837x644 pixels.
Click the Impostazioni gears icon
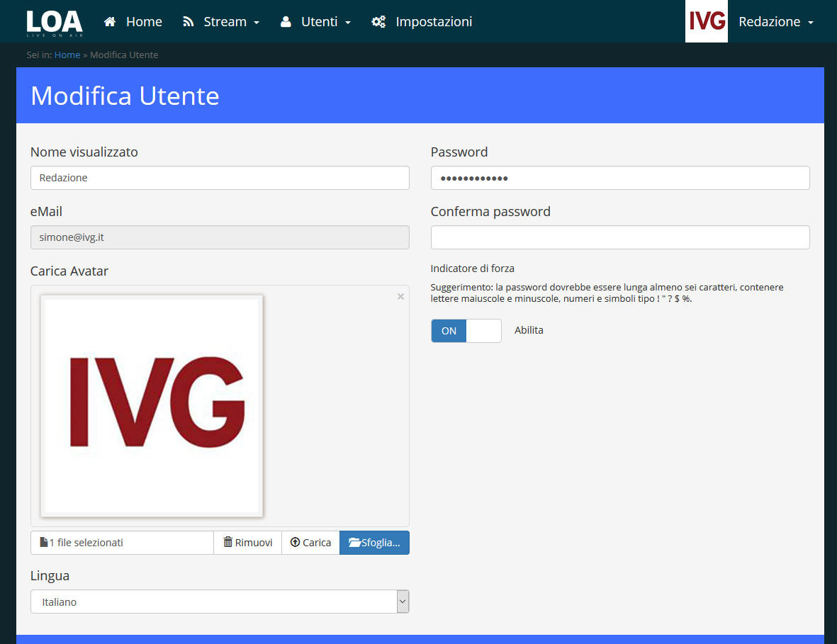[378, 22]
